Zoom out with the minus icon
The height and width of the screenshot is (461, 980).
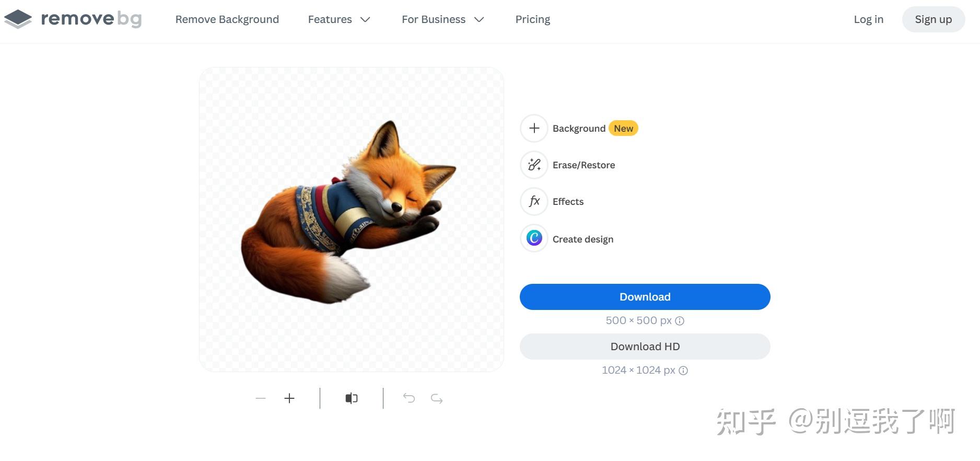(x=261, y=399)
